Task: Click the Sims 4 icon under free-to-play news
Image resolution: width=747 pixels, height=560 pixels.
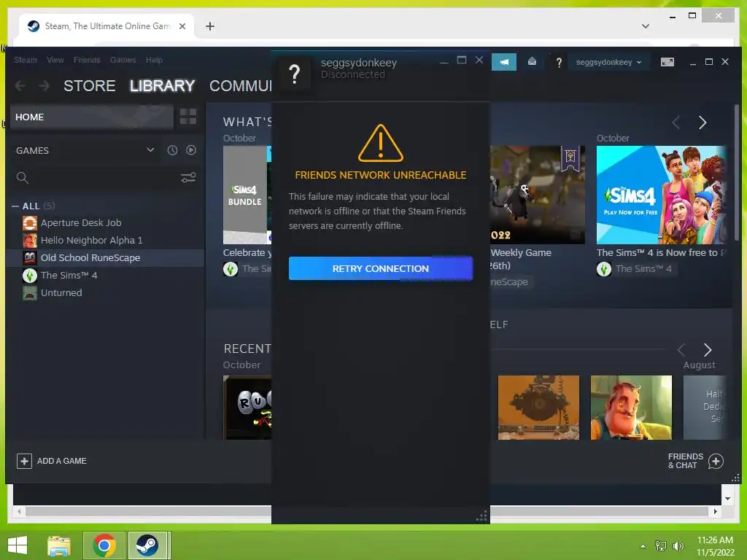Action: pos(603,269)
